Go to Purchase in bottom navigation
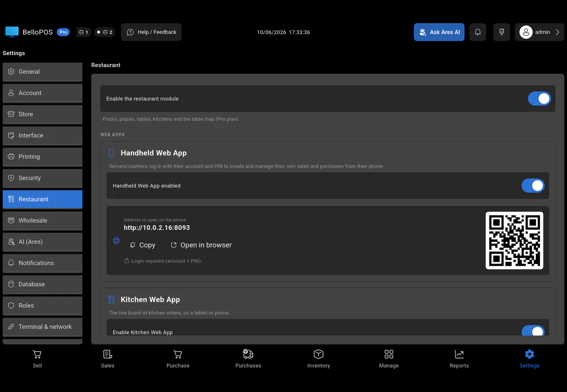This screenshot has height=392, width=567. click(x=178, y=360)
